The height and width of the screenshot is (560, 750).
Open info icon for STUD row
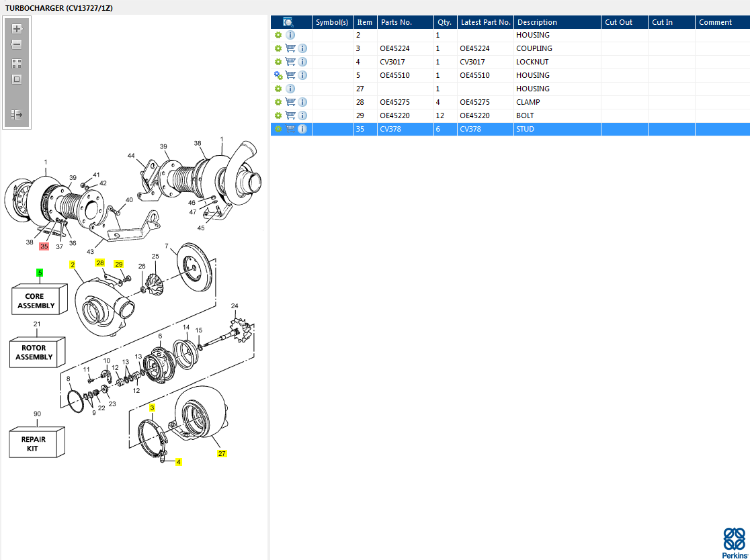coord(302,129)
